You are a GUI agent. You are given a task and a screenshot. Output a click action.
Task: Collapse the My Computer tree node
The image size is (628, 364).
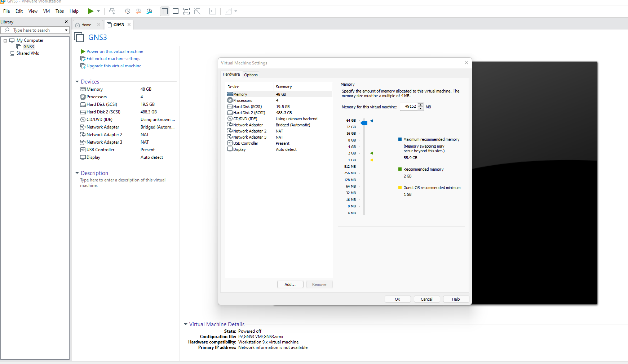[5, 41]
